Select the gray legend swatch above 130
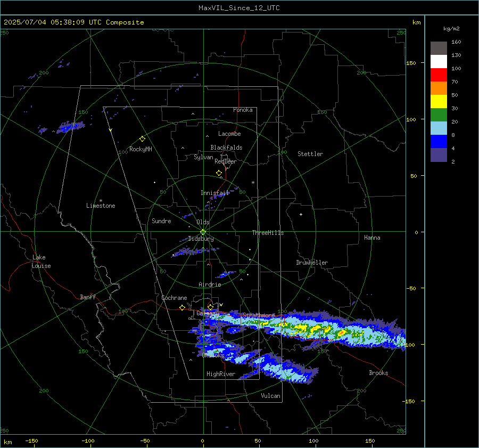The width and height of the screenshot is (479, 448). [x=439, y=48]
